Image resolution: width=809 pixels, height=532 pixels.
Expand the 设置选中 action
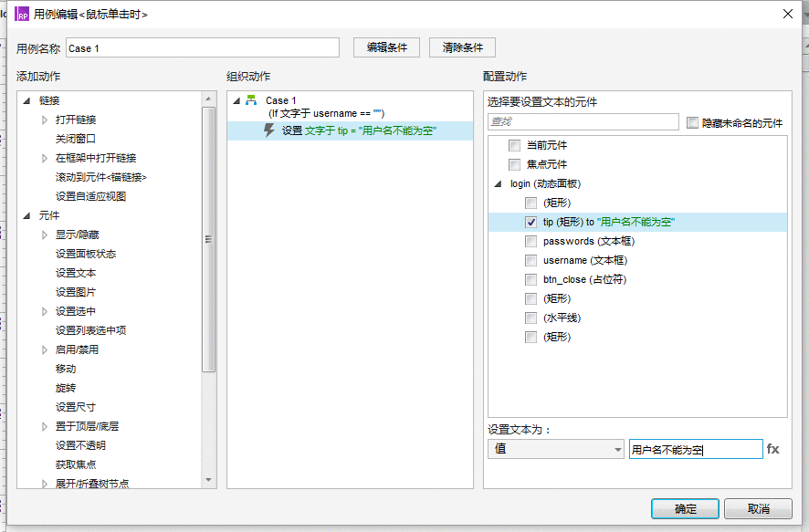[x=45, y=311]
